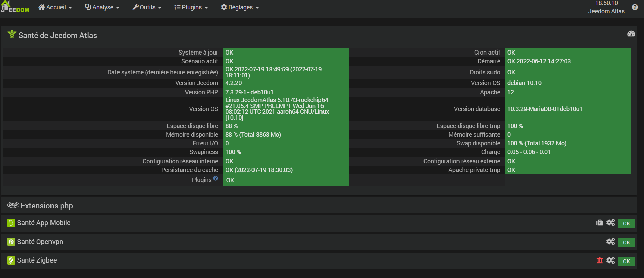Open Santé Openvpn configuration gears
This screenshot has width=644, height=278.
pos(611,242)
